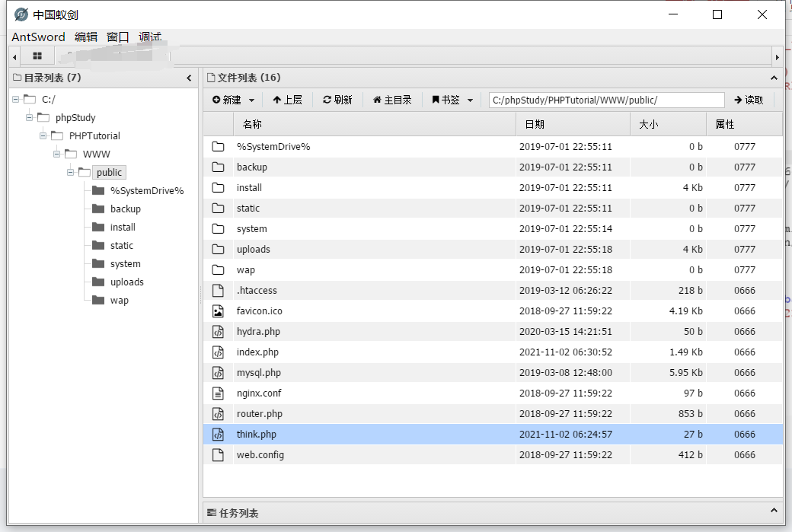Open the 书签 bookmarks dropdown

coord(452,100)
